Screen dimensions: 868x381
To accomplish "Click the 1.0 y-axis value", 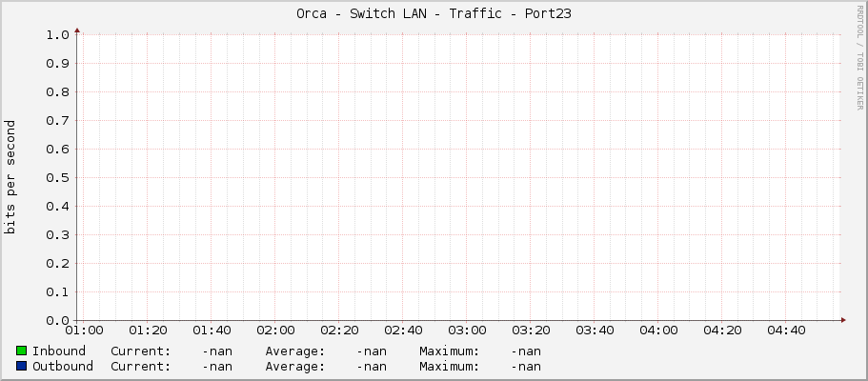I will [x=57, y=35].
